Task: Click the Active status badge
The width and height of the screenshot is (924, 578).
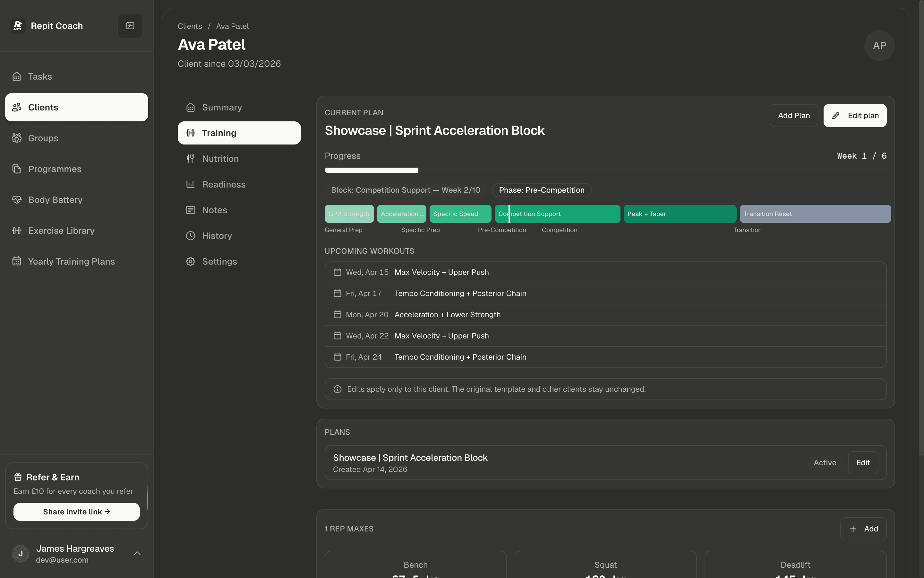Action: [825, 462]
